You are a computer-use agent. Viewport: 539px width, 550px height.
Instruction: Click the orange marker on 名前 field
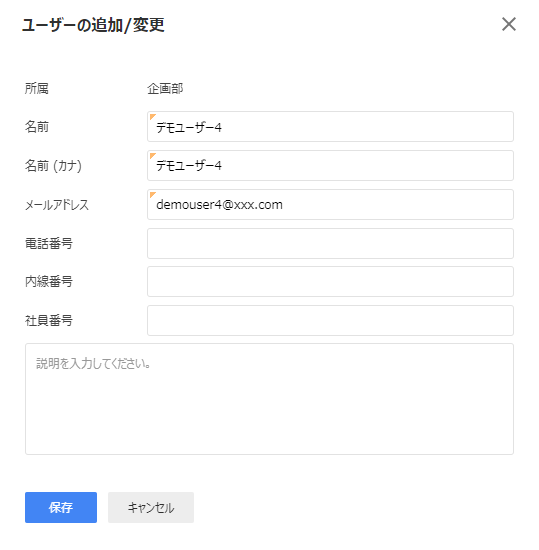tap(152, 116)
